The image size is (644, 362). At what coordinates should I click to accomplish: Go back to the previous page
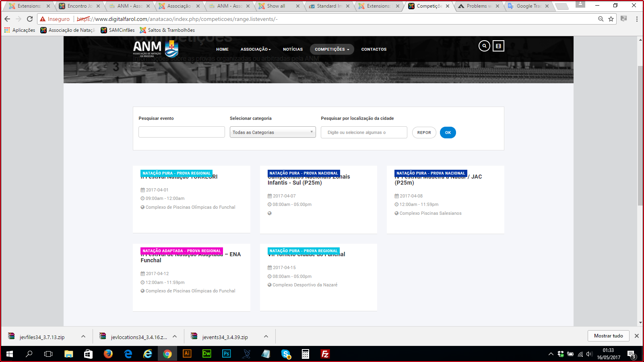coord(7,19)
